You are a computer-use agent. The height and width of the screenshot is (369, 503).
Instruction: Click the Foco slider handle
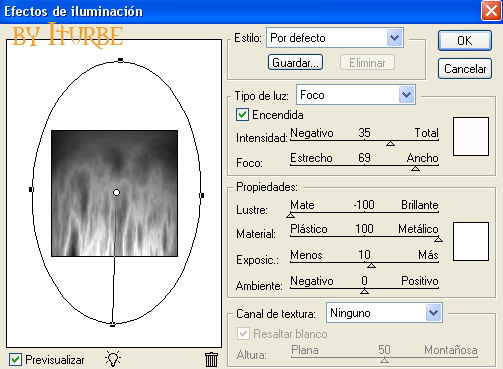point(415,168)
